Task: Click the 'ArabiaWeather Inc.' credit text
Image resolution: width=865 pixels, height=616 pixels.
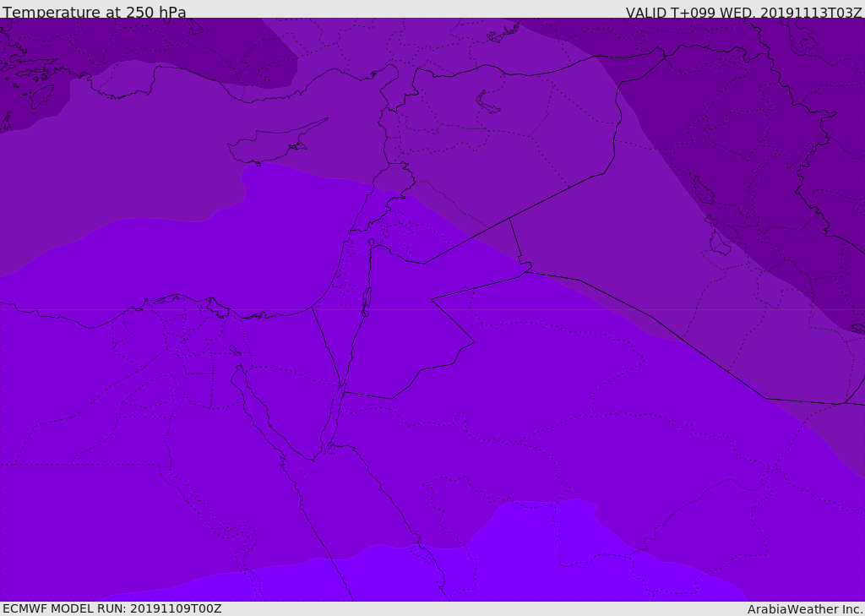Action: (x=804, y=609)
